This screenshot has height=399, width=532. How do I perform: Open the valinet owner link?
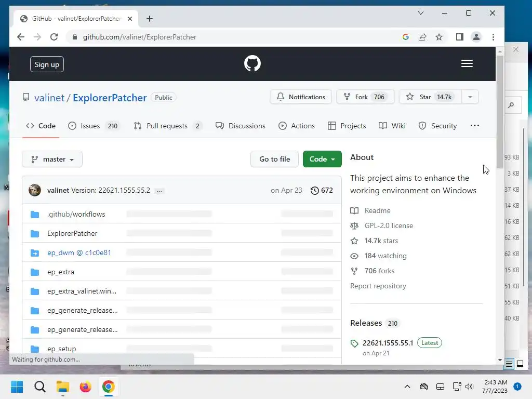click(x=49, y=98)
